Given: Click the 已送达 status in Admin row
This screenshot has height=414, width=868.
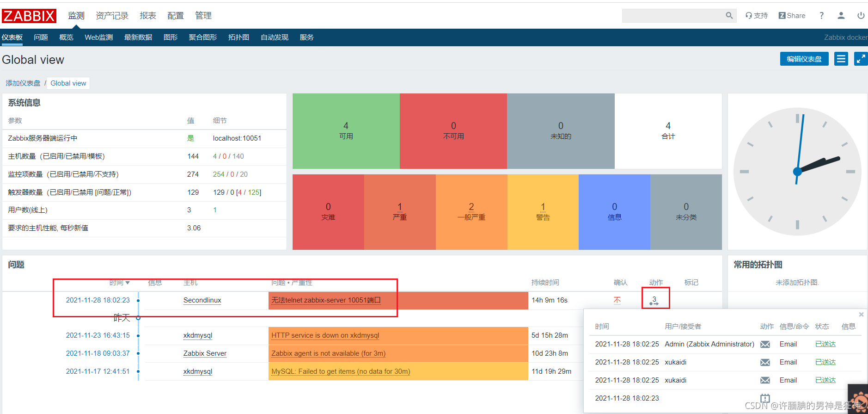Looking at the screenshot, I should coord(825,344).
